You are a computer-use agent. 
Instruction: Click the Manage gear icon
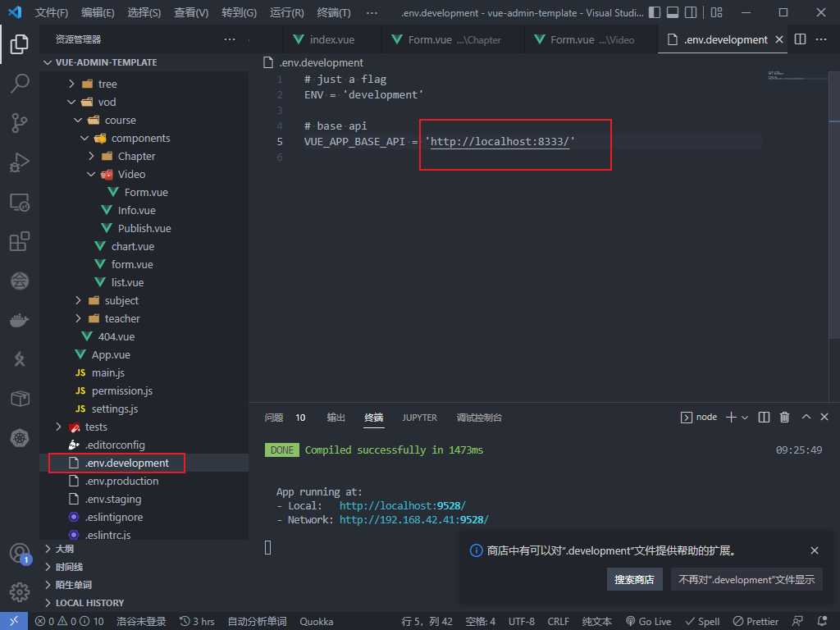tap(20, 591)
